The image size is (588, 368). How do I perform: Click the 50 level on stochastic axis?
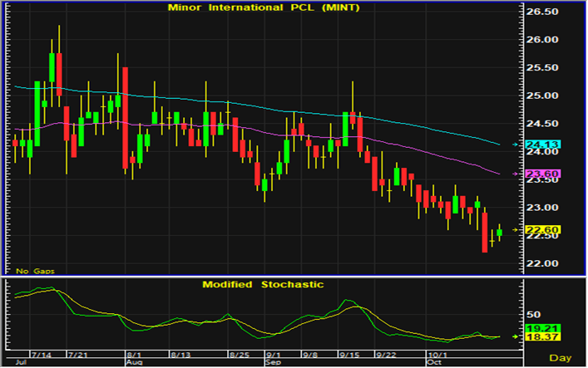[x=533, y=315]
